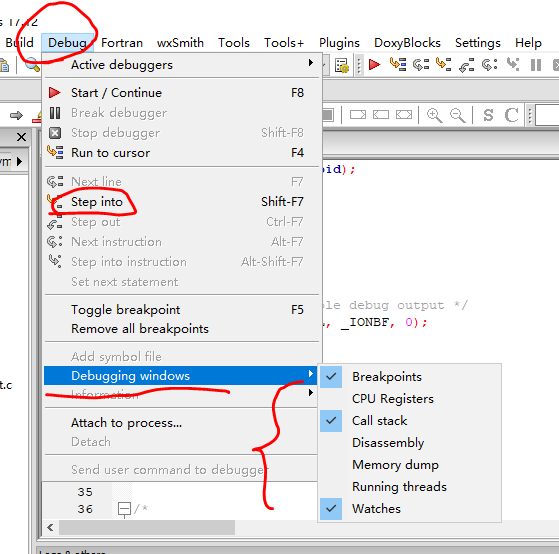
Task: Open the DoxyBlocks menu
Action: (x=407, y=43)
